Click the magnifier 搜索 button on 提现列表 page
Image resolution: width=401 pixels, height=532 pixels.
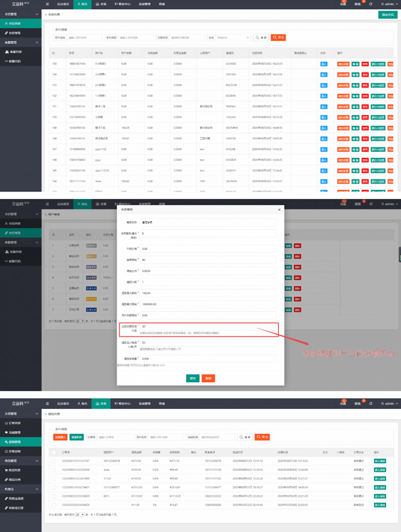point(245,437)
